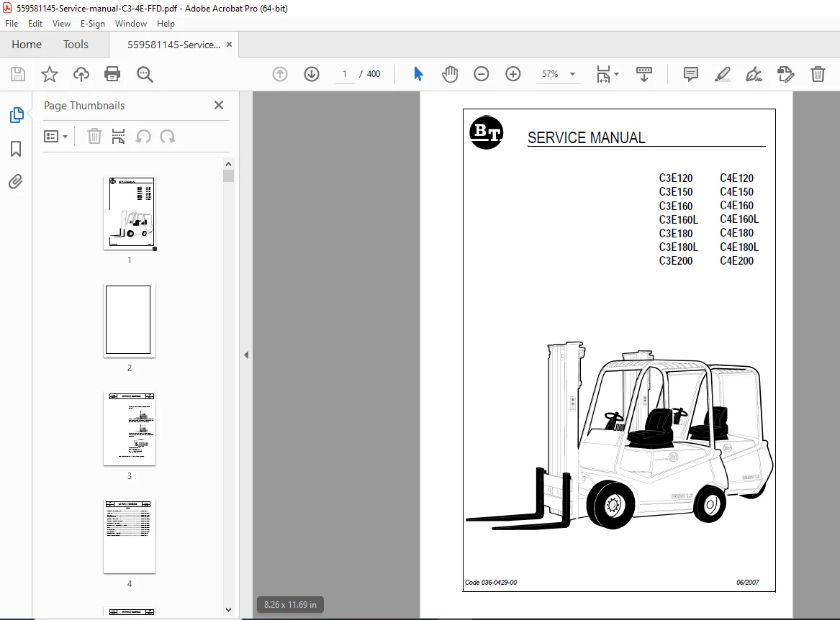The image size is (840, 620).
Task: Click the Save file icon
Action: click(x=18, y=74)
